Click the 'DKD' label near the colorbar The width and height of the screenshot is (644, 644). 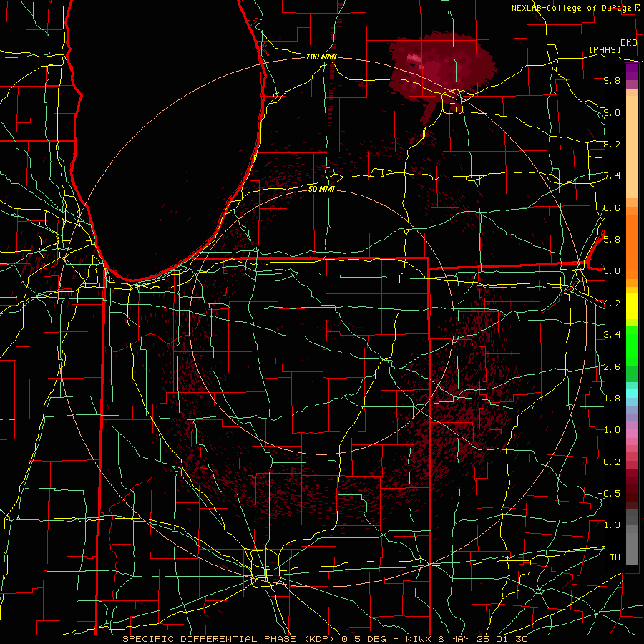(x=629, y=43)
